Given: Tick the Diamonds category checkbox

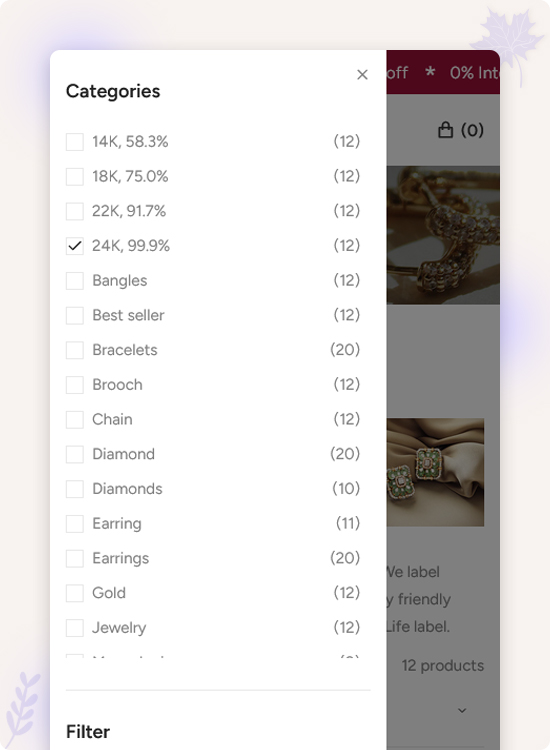Looking at the screenshot, I should point(75,489).
